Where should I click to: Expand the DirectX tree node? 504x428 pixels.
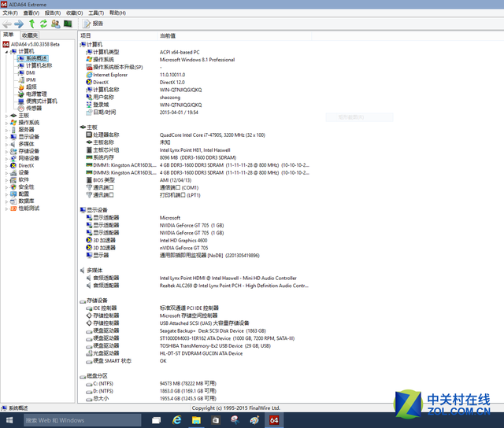pyautogui.click(x=6, y=166)
